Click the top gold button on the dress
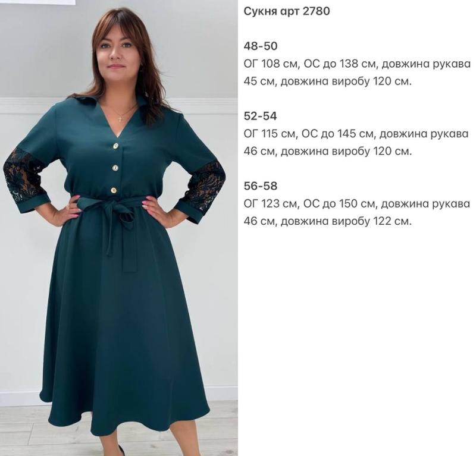The width and height of the screenshot is (476, 456). [115, 146]
